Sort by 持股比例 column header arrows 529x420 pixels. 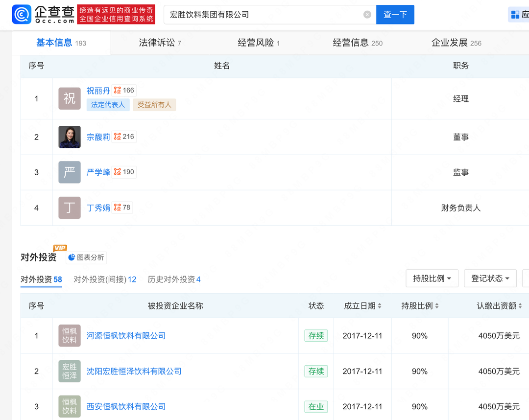click(x=437, y=306)
